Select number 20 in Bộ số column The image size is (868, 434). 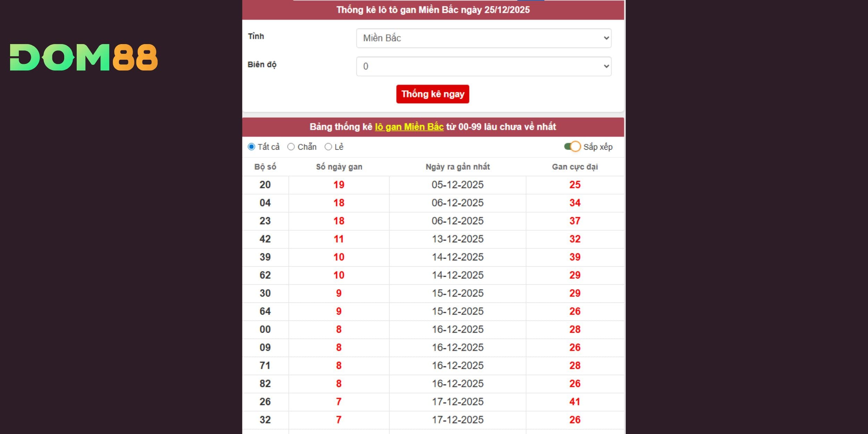(x=265, y=185)
